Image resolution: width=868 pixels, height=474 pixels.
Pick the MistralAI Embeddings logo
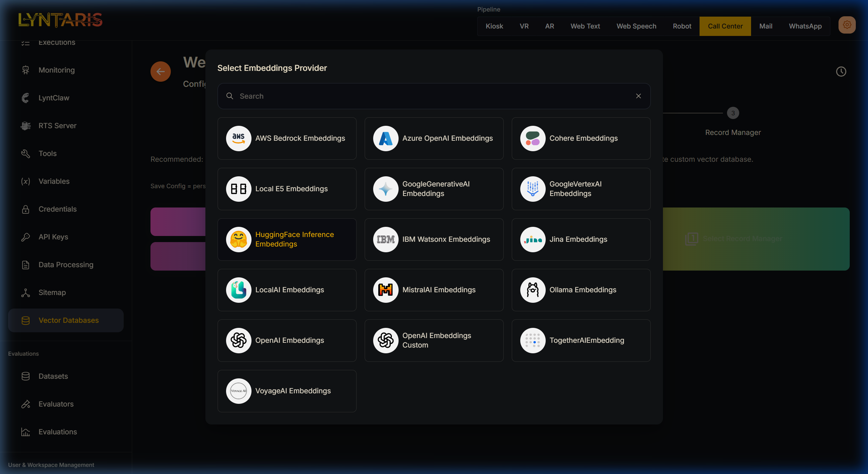point(386,290)
